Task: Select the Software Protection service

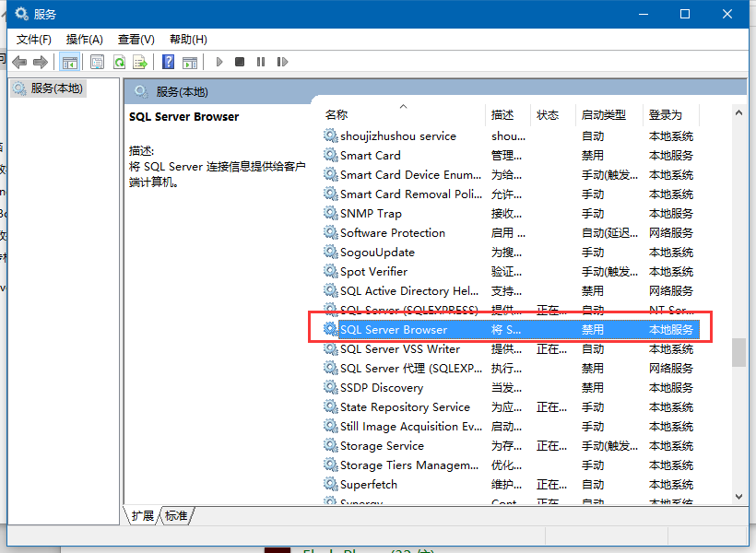Action: point(511,233)
